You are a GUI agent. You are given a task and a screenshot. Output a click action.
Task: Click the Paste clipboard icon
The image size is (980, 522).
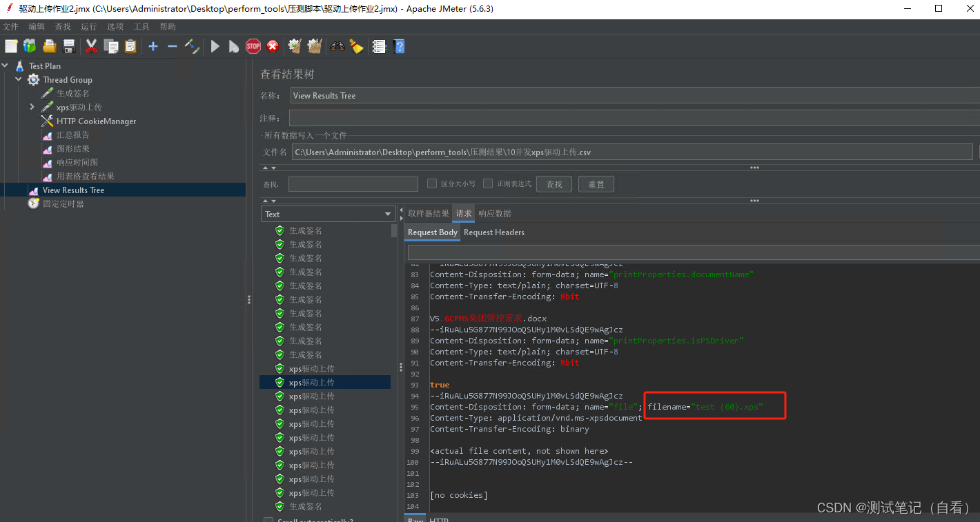(x=130, y=46)
